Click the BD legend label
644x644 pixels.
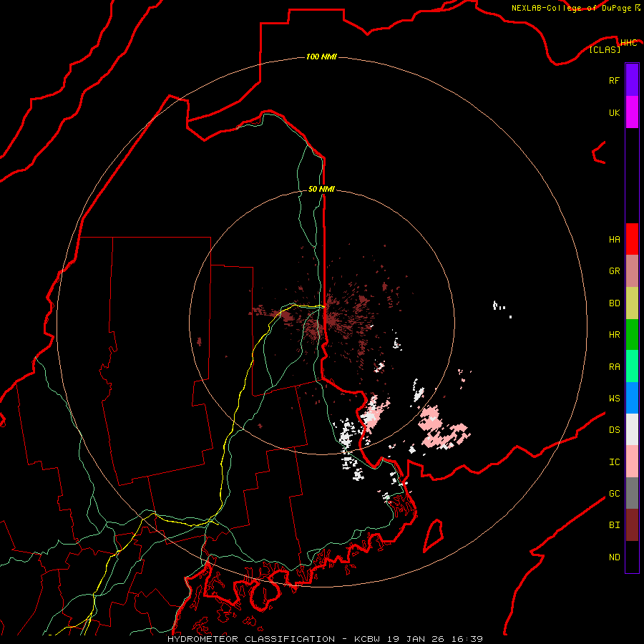(x=614, y=303)
